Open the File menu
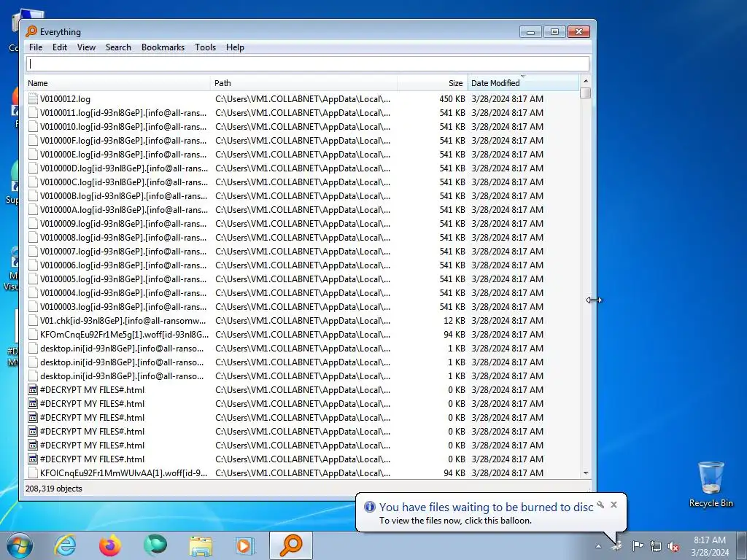 pos(36,47)
